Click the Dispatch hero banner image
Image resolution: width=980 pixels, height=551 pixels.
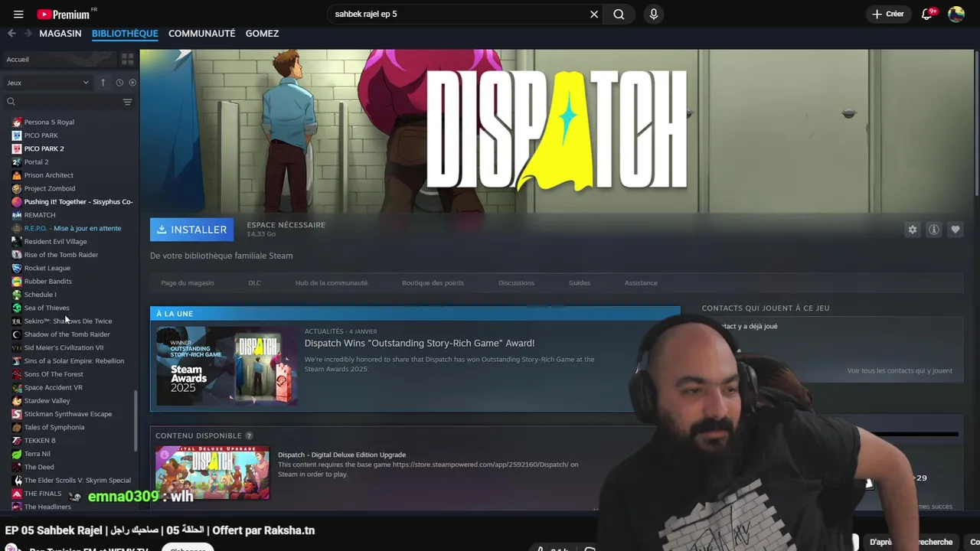pyautogui.click(x=557, y=131)
